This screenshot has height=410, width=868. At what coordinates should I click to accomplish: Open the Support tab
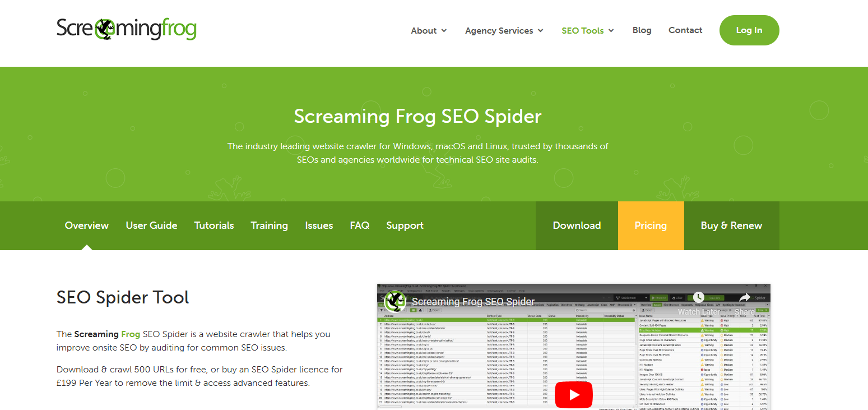[x=405, y=225]
